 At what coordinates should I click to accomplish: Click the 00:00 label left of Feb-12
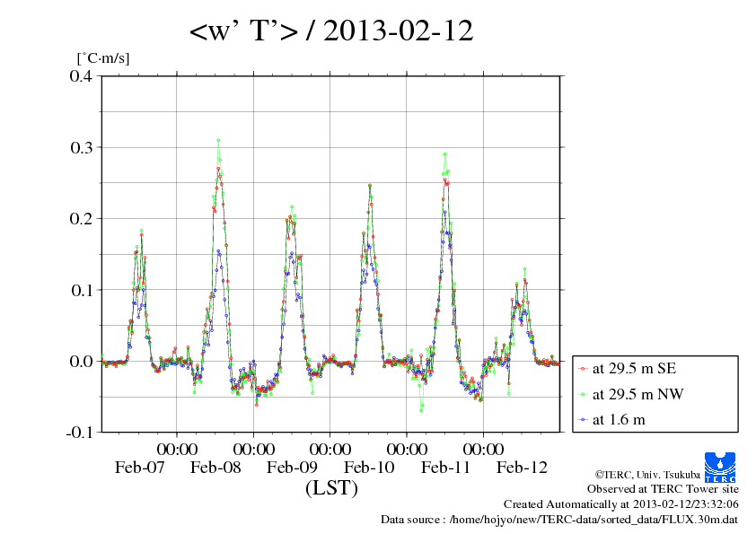pyautogui.click(x=484, y=449)
